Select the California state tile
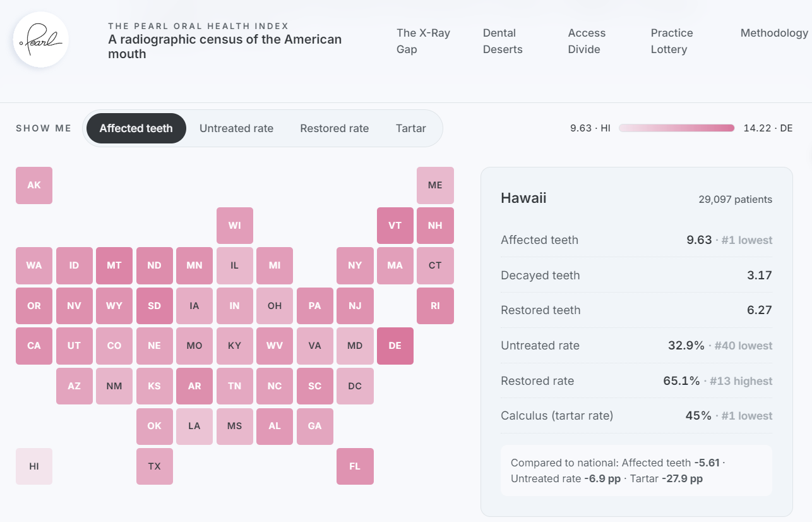Viewport: 812px width, 522px height. 34,346
